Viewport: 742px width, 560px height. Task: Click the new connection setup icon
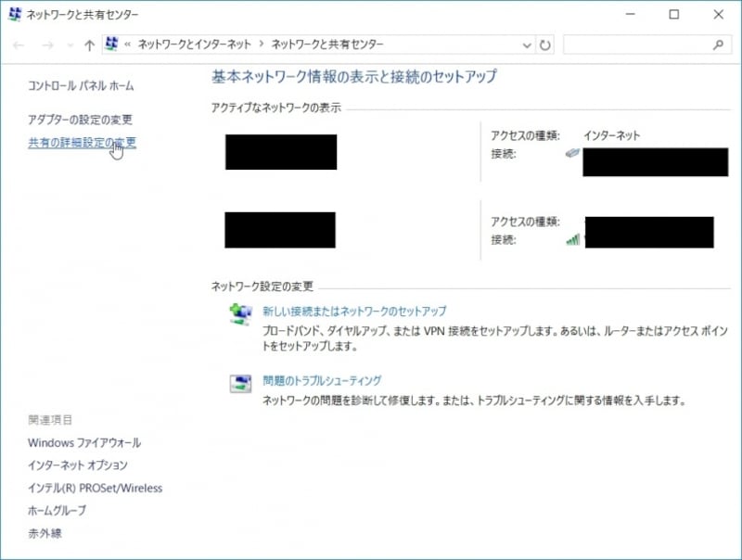pos(241,312)
